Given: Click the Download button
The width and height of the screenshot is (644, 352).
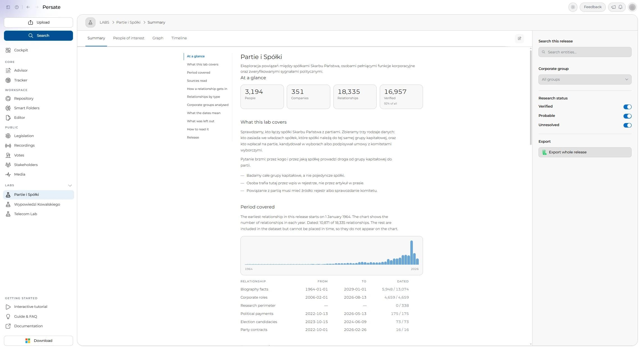Looking at the screenshot, I should 38,341.
